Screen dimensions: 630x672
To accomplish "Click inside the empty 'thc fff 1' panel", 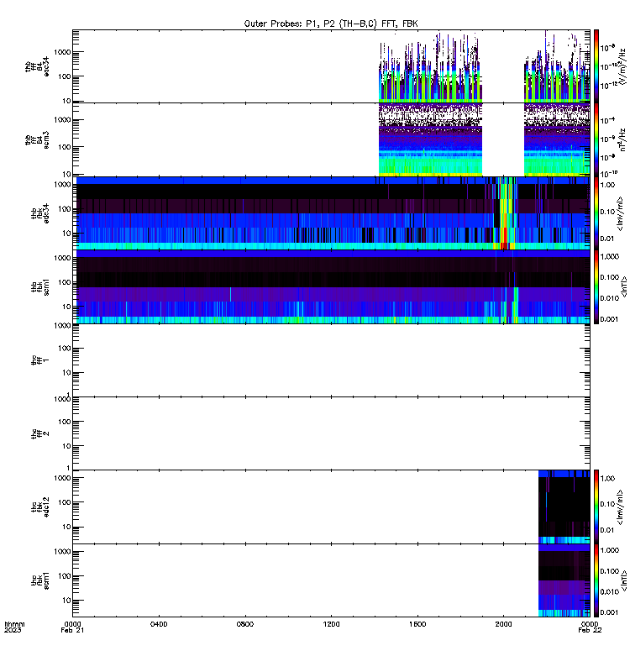I will click(x=331, y=360).
